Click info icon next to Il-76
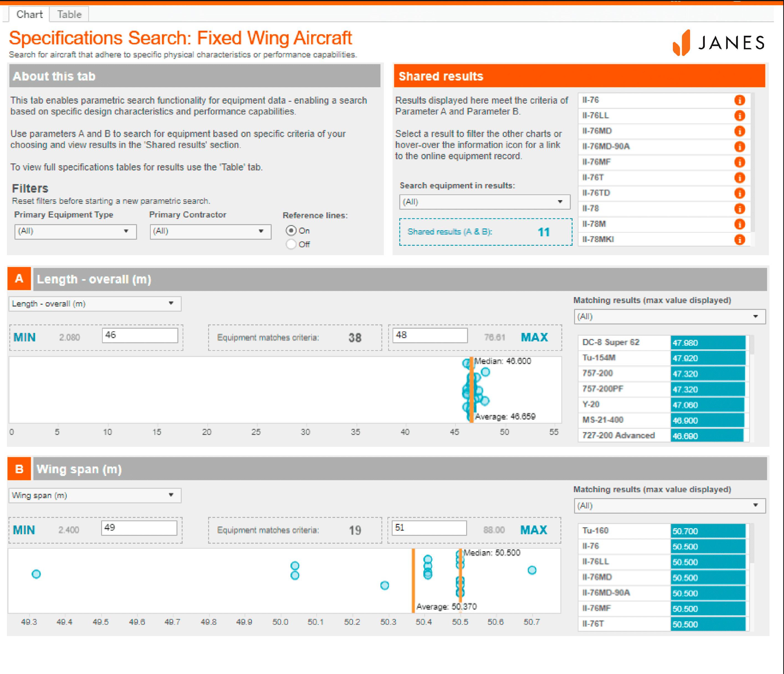 [x=739, y=100]
